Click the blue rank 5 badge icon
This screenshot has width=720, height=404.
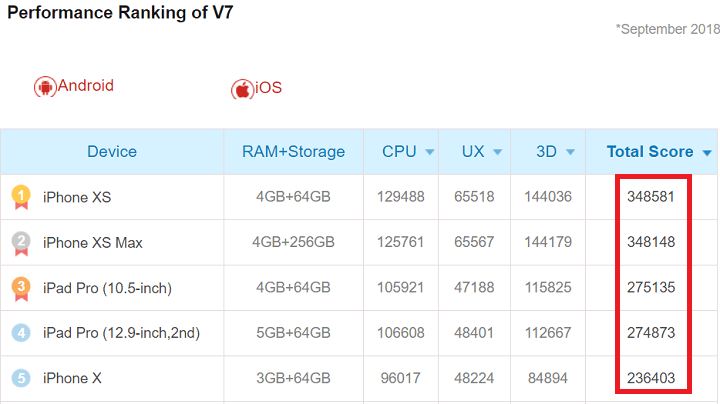pyautogui.click(x=21, y=379)
